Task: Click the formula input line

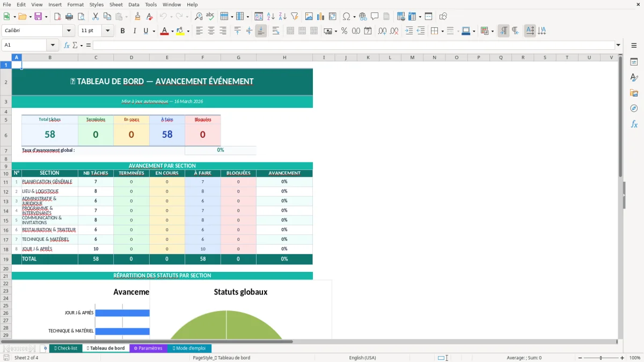Action: click(354, 45)
